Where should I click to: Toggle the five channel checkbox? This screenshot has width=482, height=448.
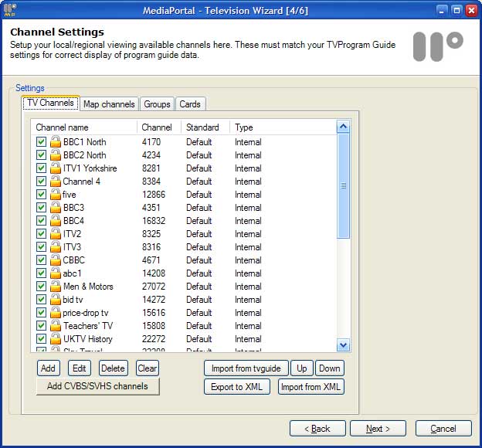coord(41,195)
